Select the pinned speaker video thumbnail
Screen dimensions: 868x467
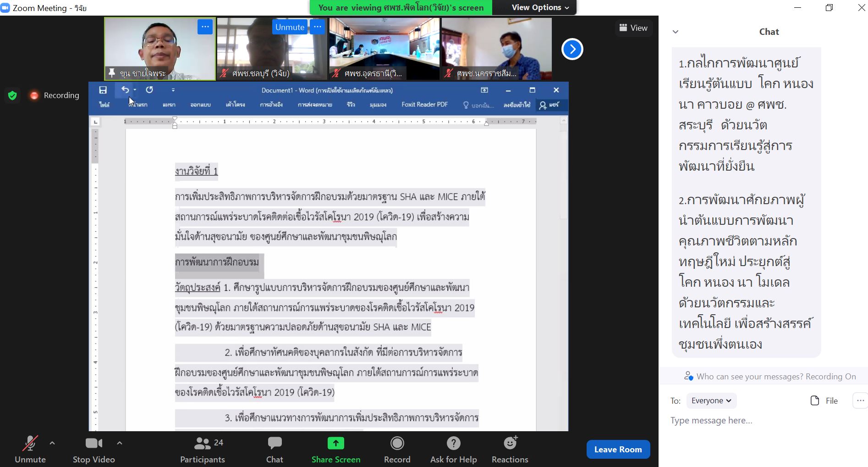(160, 49)
